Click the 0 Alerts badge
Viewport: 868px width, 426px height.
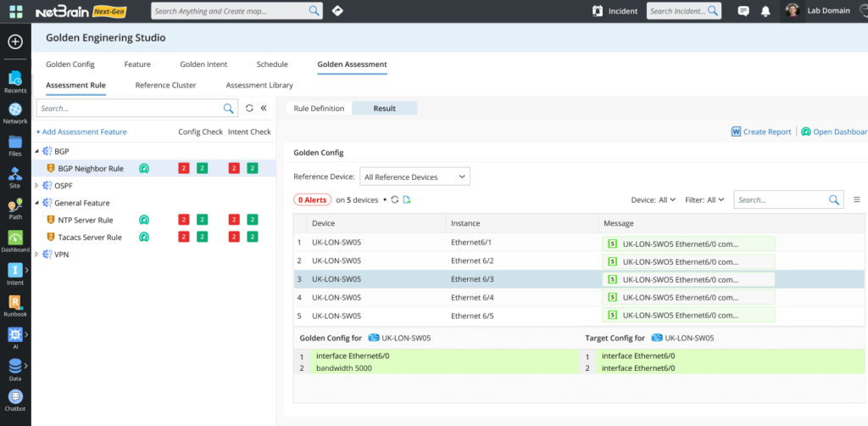pyautogui.click(x=312, y=200)
